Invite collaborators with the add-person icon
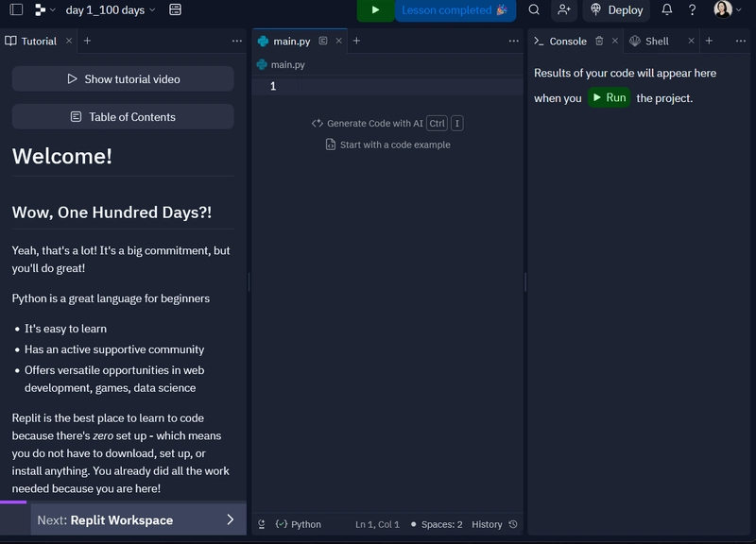Image resolution: width=756 pixels, height=544 pixels. coord(564,9)
